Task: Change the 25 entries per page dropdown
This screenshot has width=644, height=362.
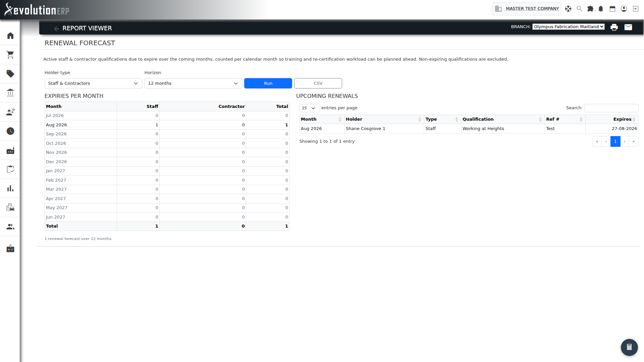Action: 309,108
